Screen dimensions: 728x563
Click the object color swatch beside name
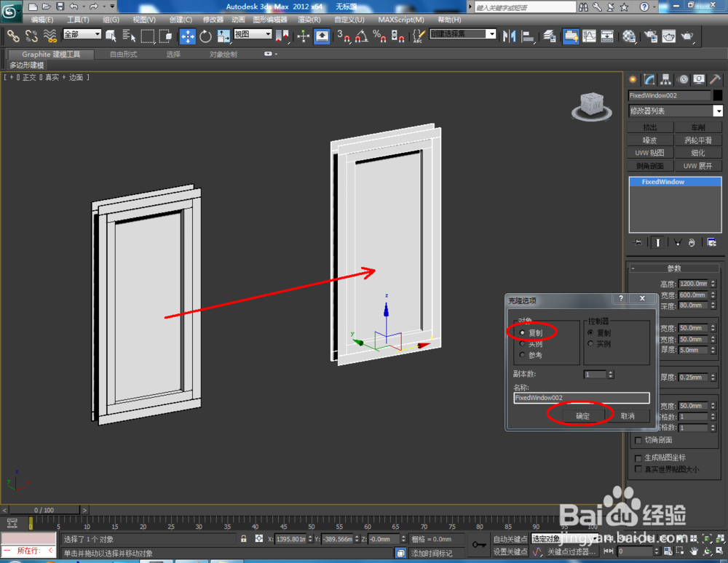(718, 95)
